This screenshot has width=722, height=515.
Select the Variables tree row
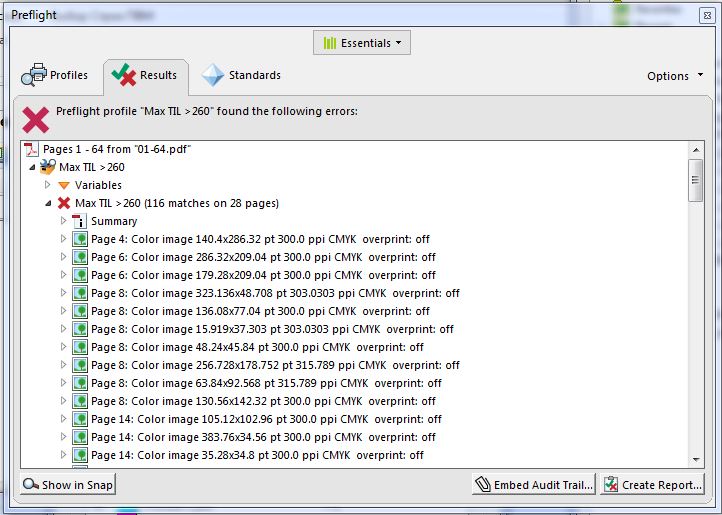pos(99,185)
